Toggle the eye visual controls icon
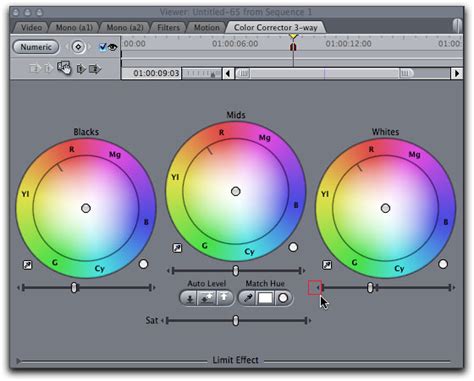474x381 pixels. [113, 47]
